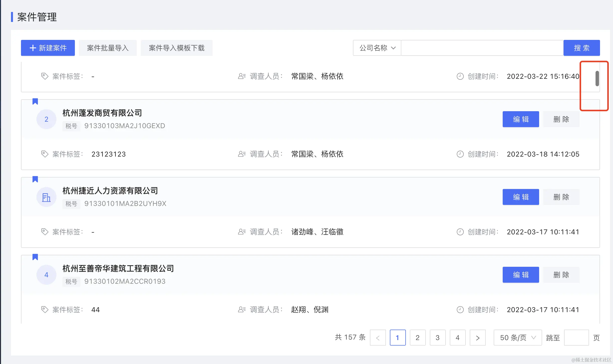
Task: Click the building avatar icon for 杭州捷近人力资源有限公司
Action: [46, 197]
